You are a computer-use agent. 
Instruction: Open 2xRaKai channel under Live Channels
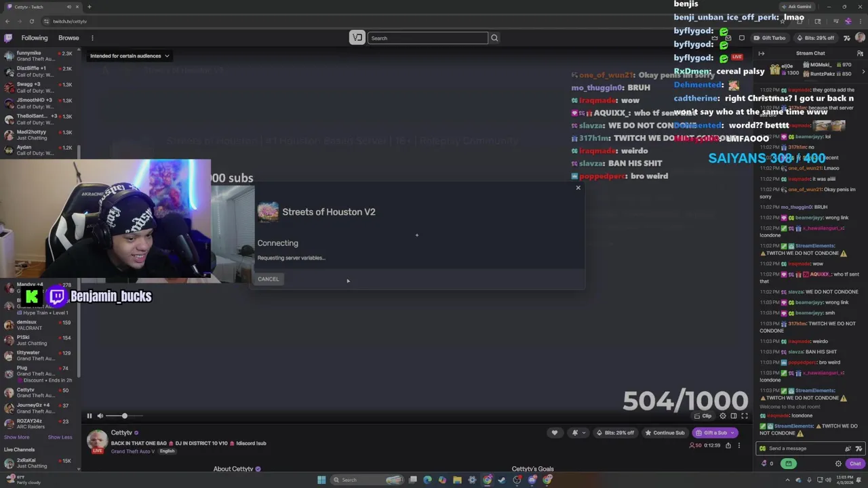39,463
